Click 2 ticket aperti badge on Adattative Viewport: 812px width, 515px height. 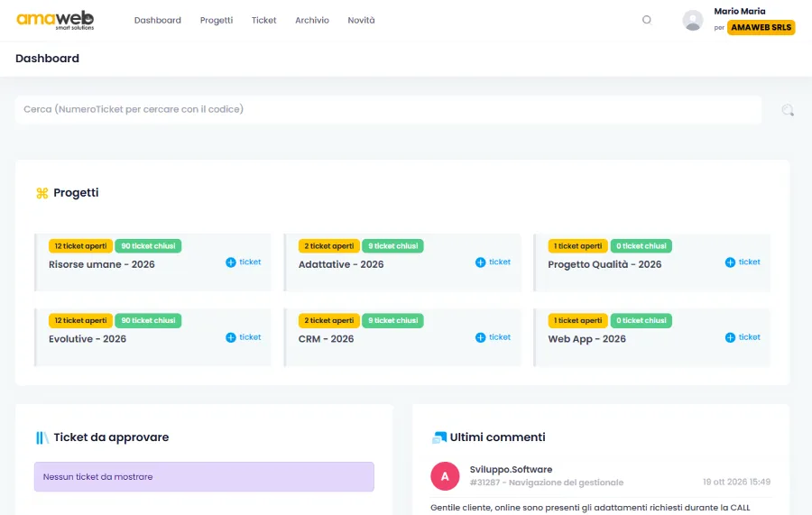[328, 246]
